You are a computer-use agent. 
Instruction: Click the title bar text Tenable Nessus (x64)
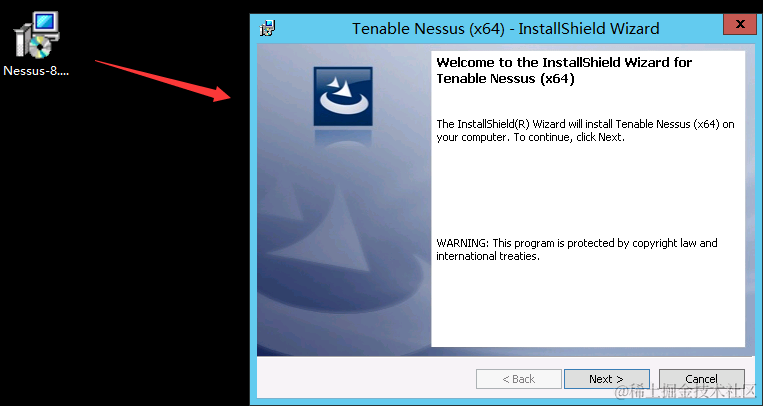(428, 29)
